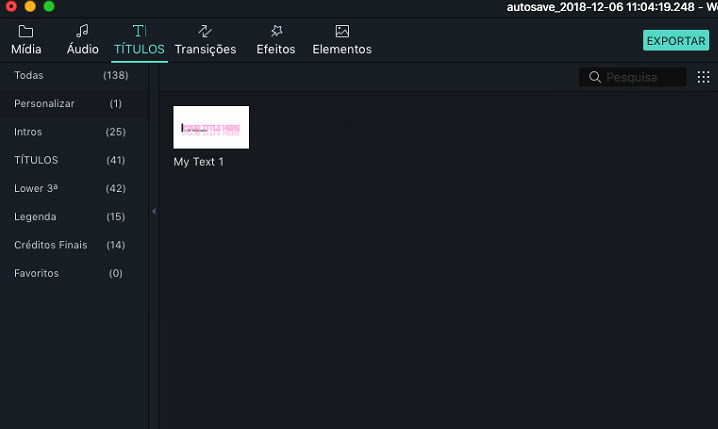718x429 pixels.
Task: Switch to the Mídia tab label
Action: tap(26, 49)
